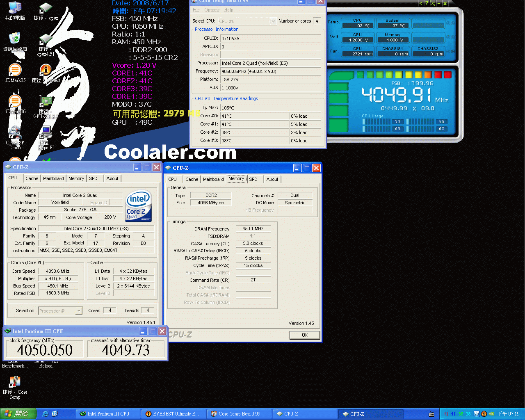Click the help question mark icon in gadget

point(427,3)
